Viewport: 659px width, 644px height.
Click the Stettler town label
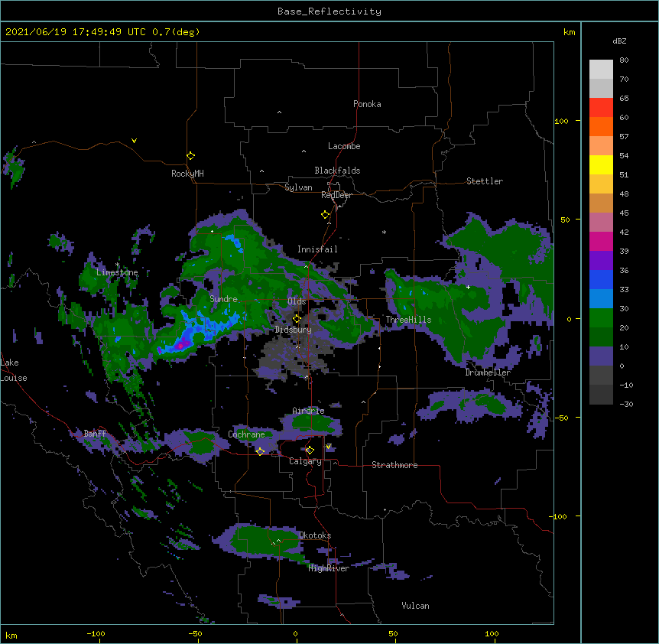tap(485, 181)
